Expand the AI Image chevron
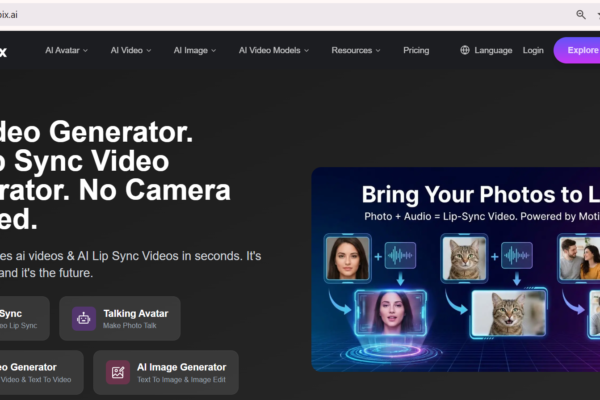The width and height of the screenshot is (600, 400). point(214,51)
